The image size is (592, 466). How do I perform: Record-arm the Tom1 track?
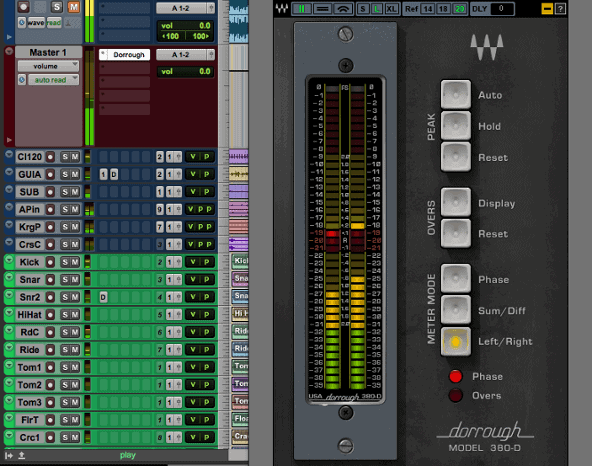coord(50,367)
